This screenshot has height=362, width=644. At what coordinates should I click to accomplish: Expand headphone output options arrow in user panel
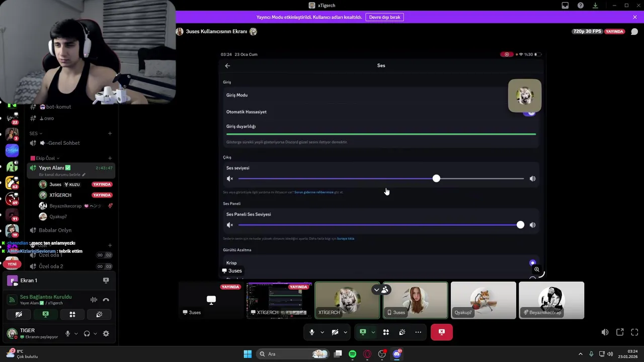tap(95, 333)
